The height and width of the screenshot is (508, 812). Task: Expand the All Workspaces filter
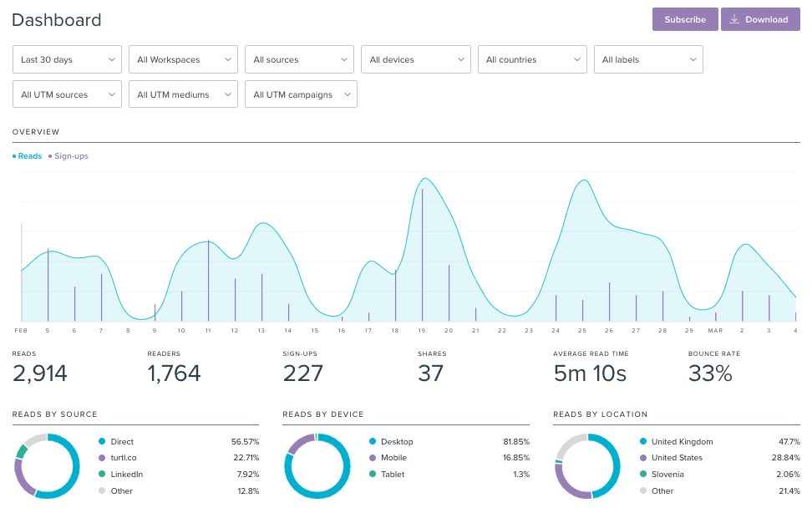pyautogui.click(x=184, y=59)
